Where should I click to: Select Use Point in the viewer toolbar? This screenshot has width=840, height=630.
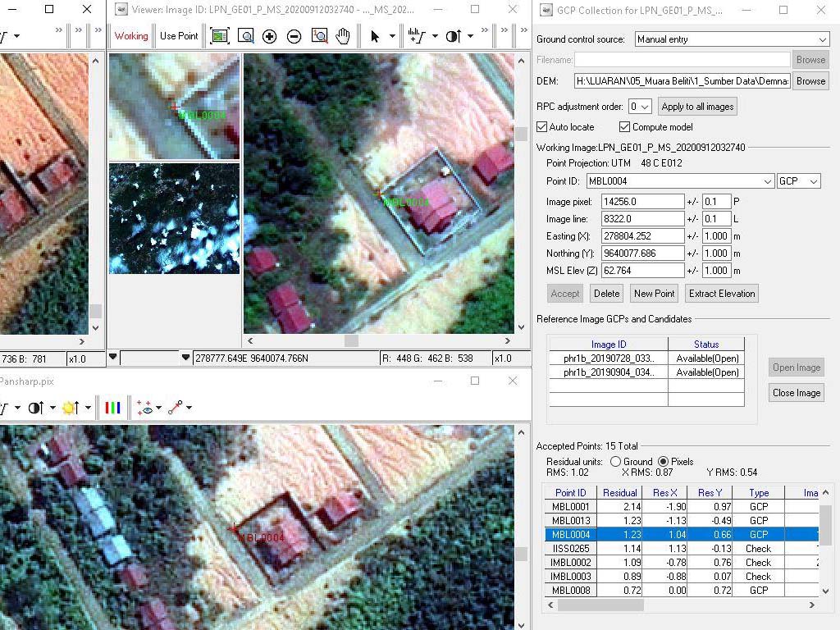(x=179, y=36)
